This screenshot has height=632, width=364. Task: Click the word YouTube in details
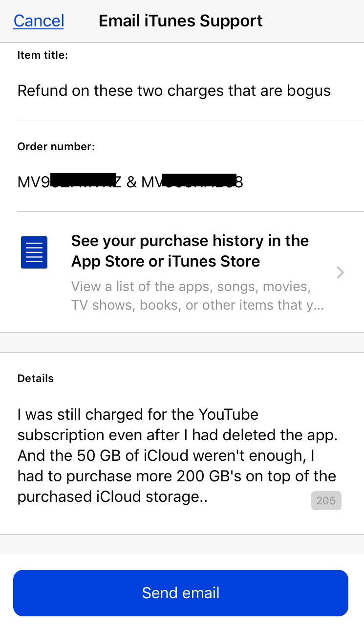[228, 415]
